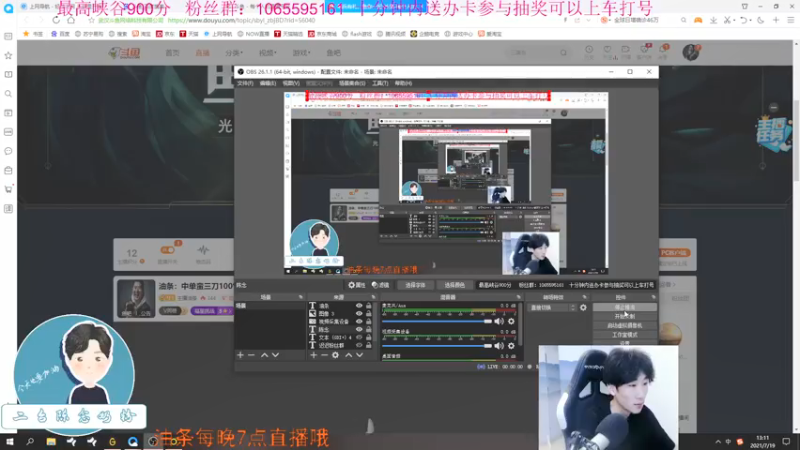The height and width of the screenshot is (450, 800).
Task: Bookmark page with star in address bar
Action: [x=91, y=20]
